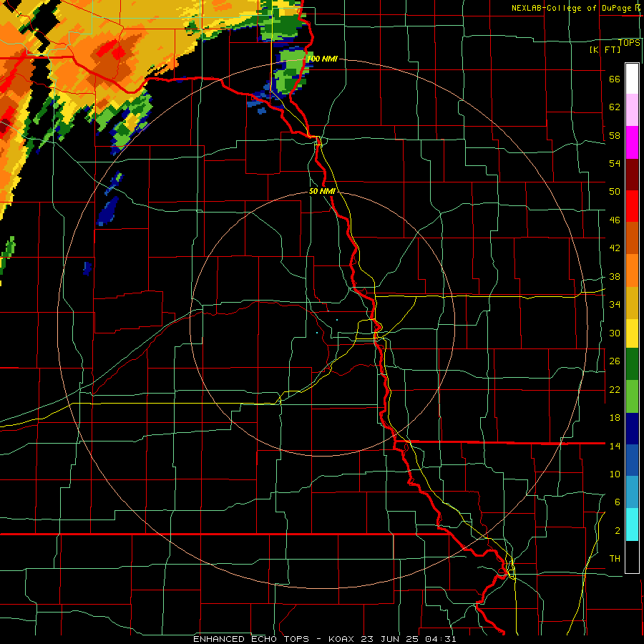This screenshot has width=644, height=644.
Task: Click the 34 label on the legend
Action: (615, 305)
